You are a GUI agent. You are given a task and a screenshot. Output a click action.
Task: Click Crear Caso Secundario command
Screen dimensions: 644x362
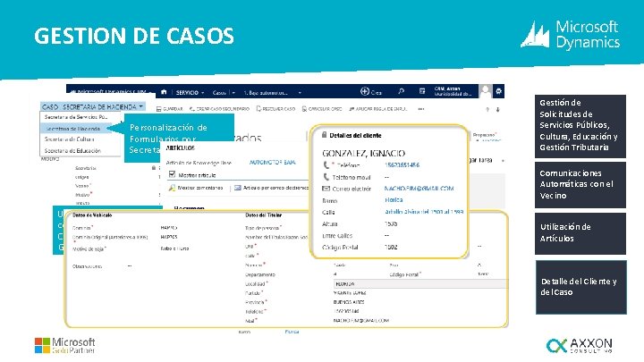pos(219,109)
